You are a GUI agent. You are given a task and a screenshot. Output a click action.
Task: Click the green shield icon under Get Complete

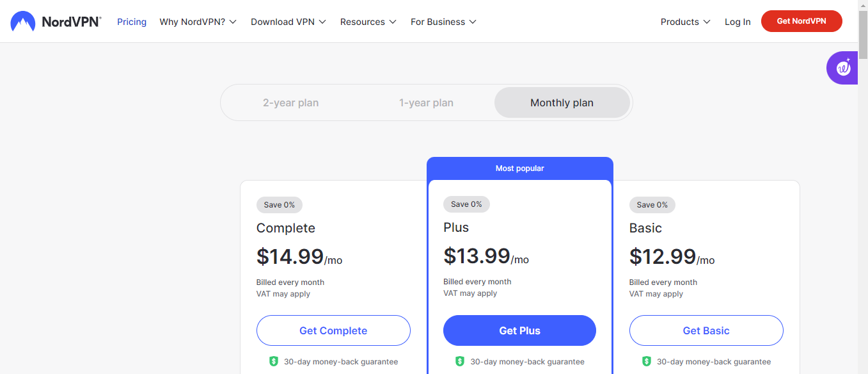[274, 361]
